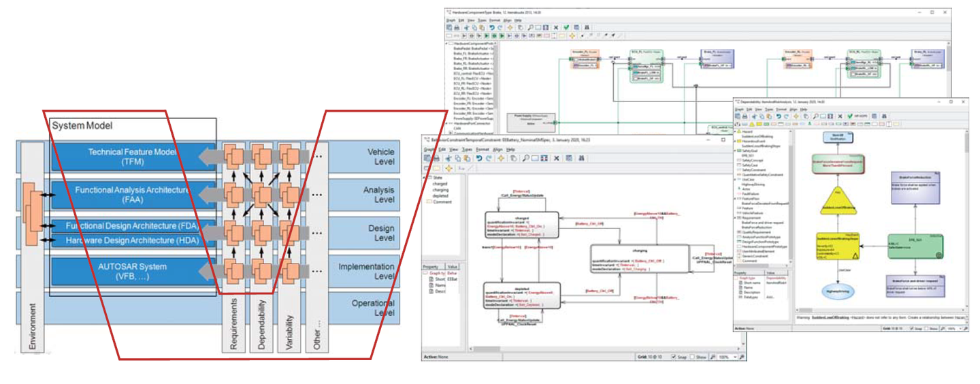Select gray Power Supply box in HardwareComponentType diagram

531,123
